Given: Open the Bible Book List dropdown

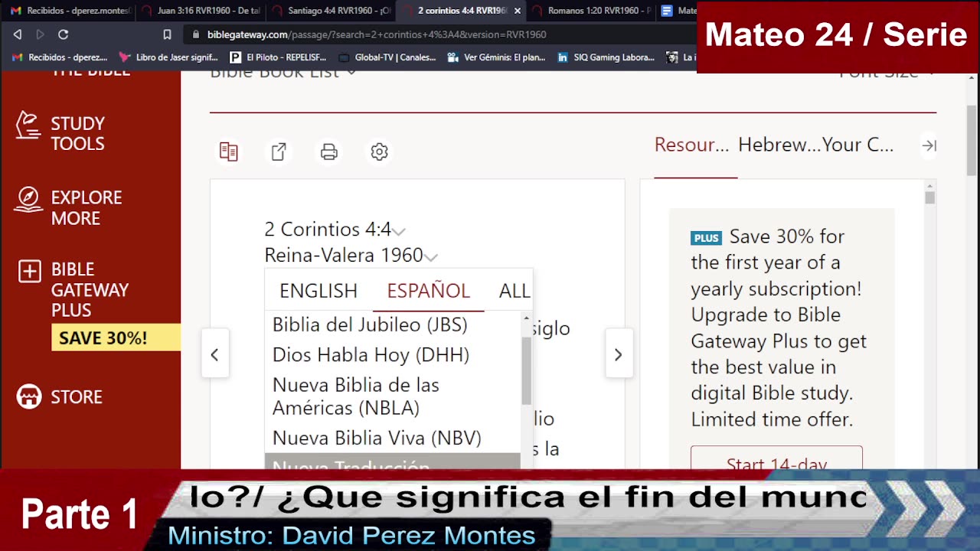Looking at the screenshot, I should (x=283, y=73).
